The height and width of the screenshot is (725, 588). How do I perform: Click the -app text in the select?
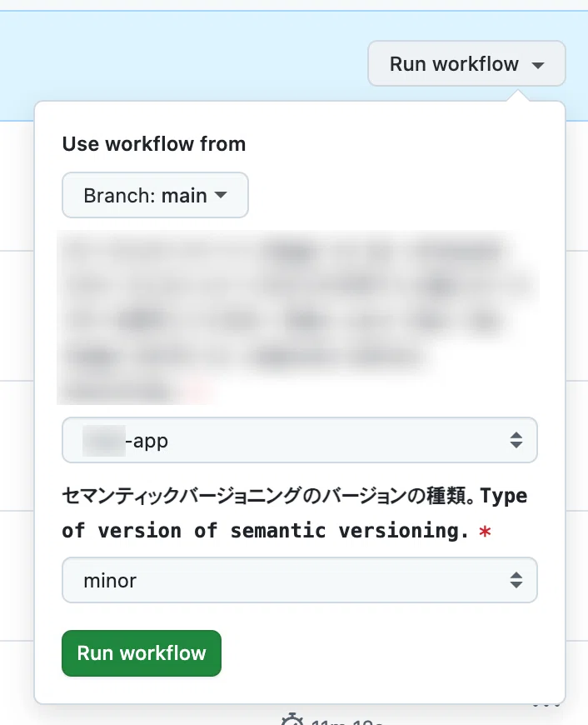click(147, 441)
